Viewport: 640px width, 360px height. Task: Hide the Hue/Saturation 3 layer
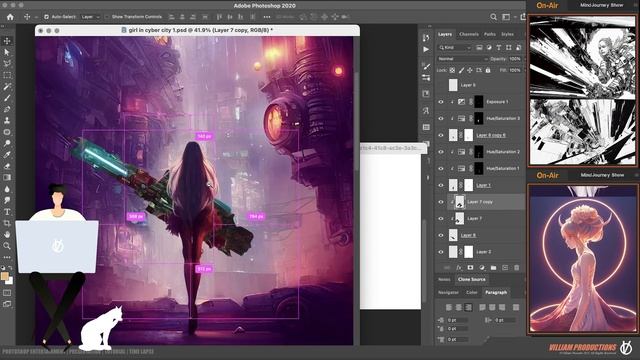[441, 118]
